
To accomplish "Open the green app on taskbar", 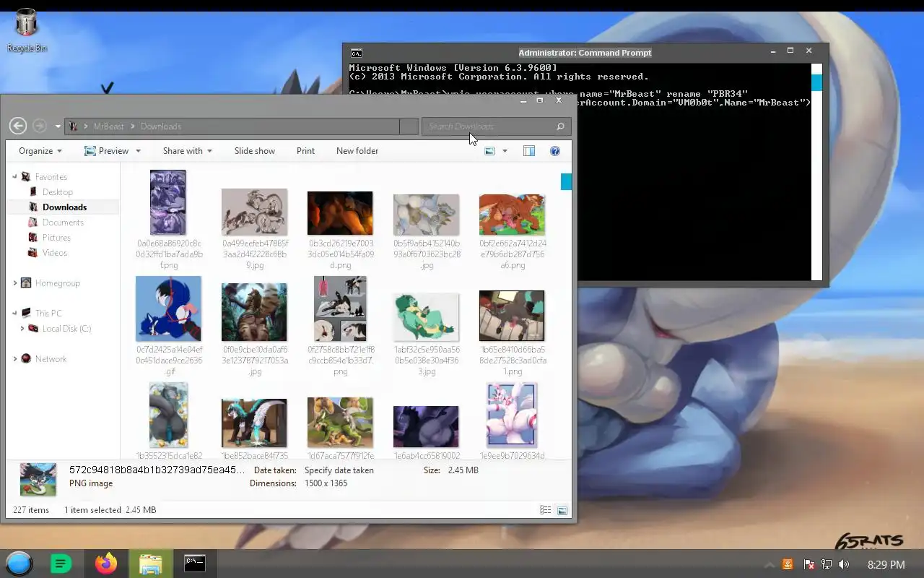I will click(61, 564).
